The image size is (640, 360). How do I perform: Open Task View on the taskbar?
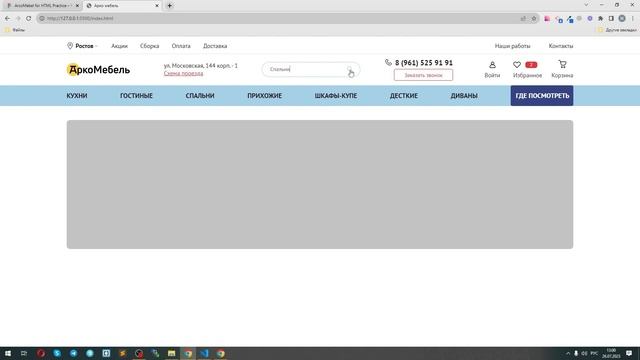(x=24, y=353)
